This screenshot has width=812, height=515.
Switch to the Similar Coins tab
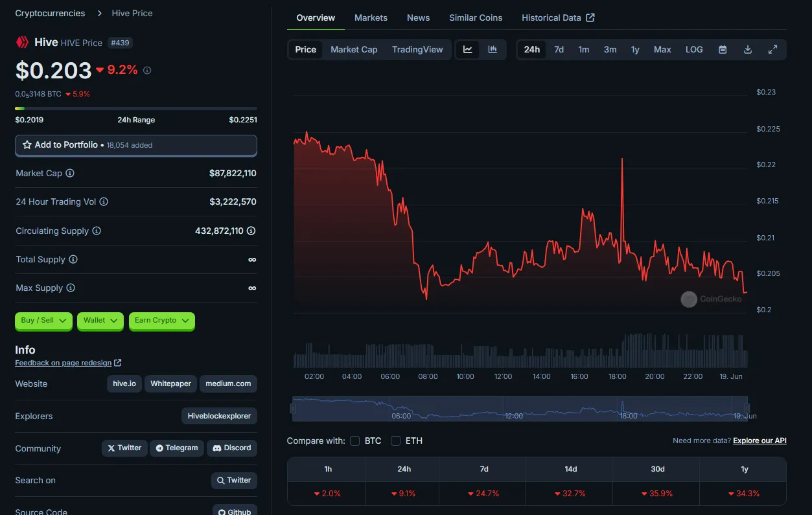click(476, 17)
